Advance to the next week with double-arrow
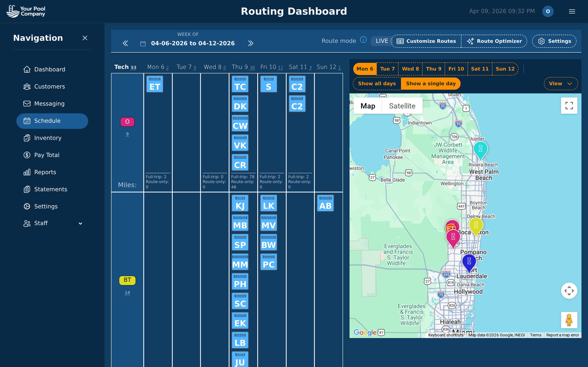This screenshot has height=367, width=588. [251, 43]
